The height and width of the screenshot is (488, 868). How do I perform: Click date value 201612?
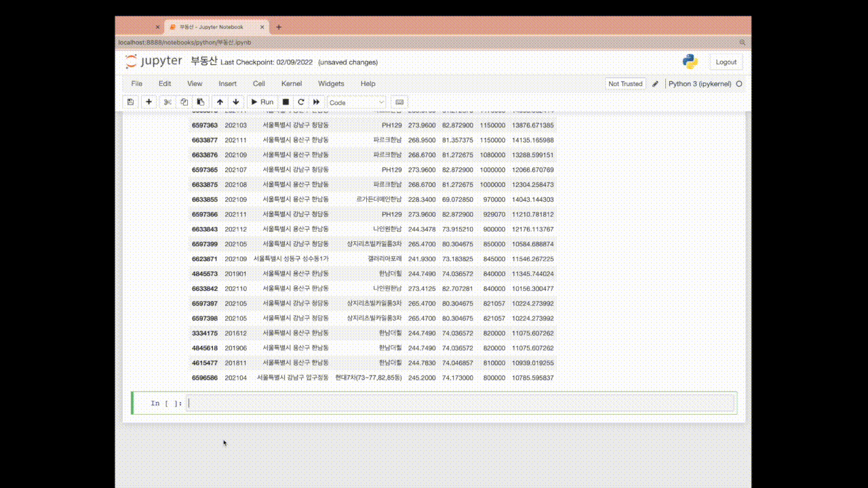[236, 333]
